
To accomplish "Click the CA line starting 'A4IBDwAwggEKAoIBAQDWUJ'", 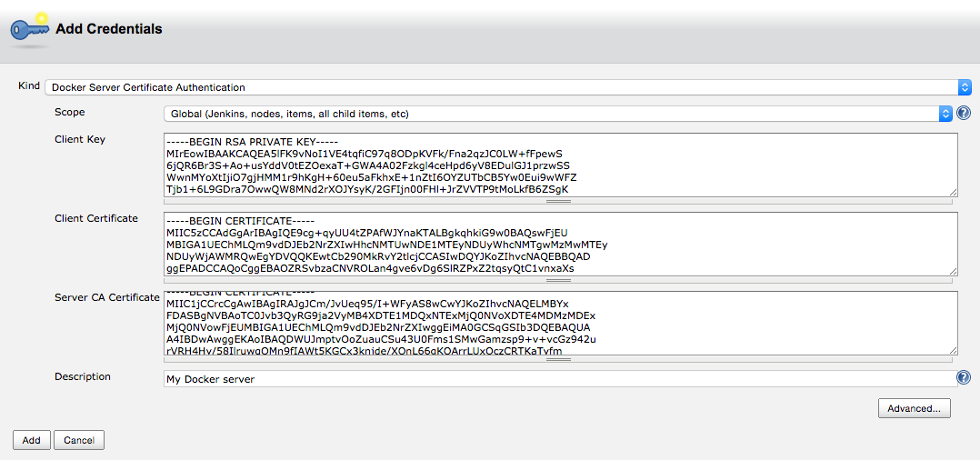I will 381,339.
